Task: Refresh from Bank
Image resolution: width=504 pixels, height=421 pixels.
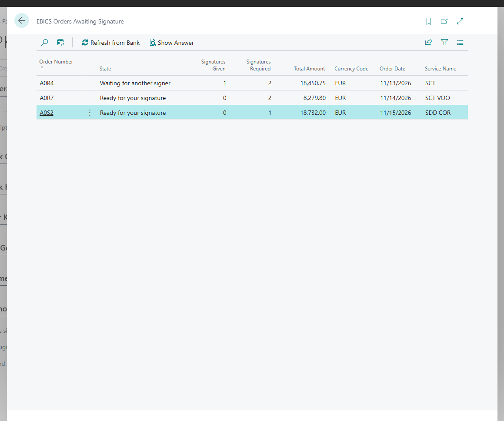Action: tap(110, 43)
